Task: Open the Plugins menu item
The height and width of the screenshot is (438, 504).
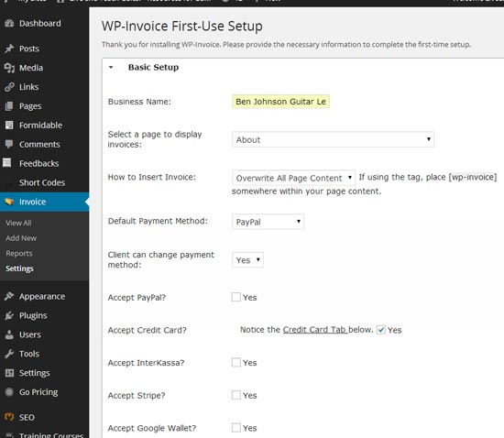Action: coord(33,315)
